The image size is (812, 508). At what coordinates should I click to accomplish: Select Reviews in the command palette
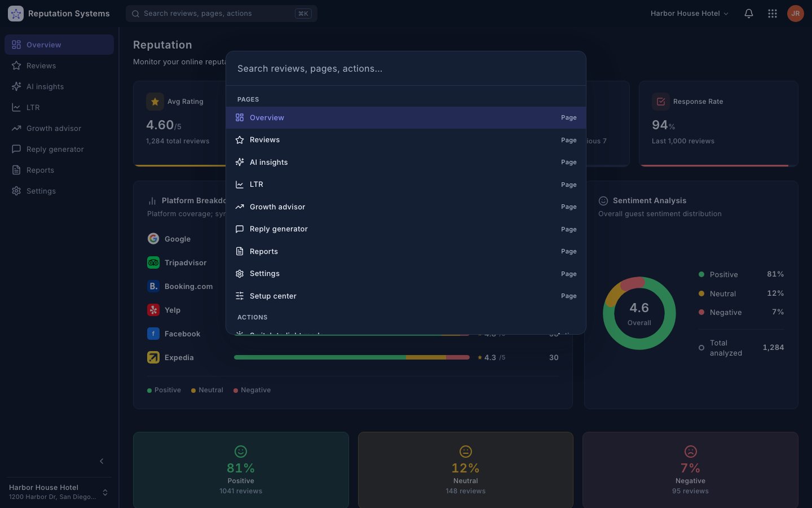[406, 140]
